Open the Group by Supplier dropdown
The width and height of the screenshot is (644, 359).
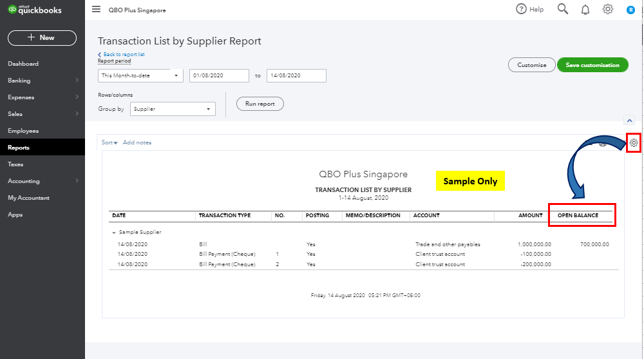pos(173,109)
